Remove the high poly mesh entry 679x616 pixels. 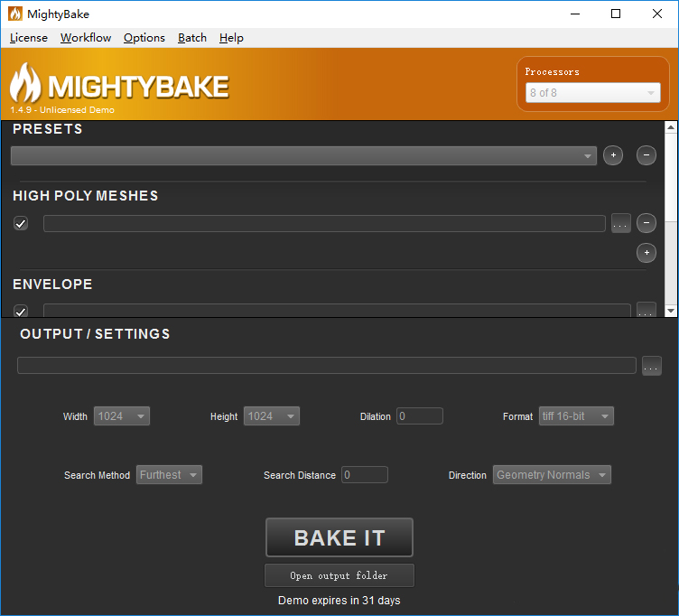646,223
